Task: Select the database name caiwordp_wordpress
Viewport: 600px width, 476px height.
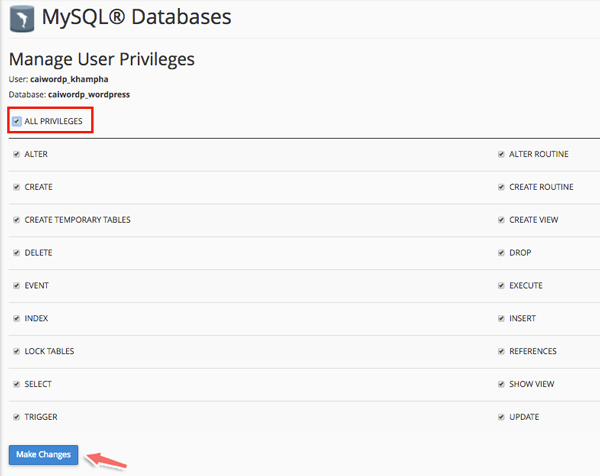Action: click(x=89, y=95)
